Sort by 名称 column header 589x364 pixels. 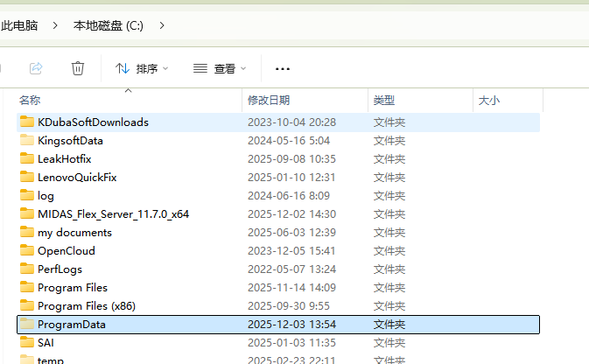(x=30, y=101)
